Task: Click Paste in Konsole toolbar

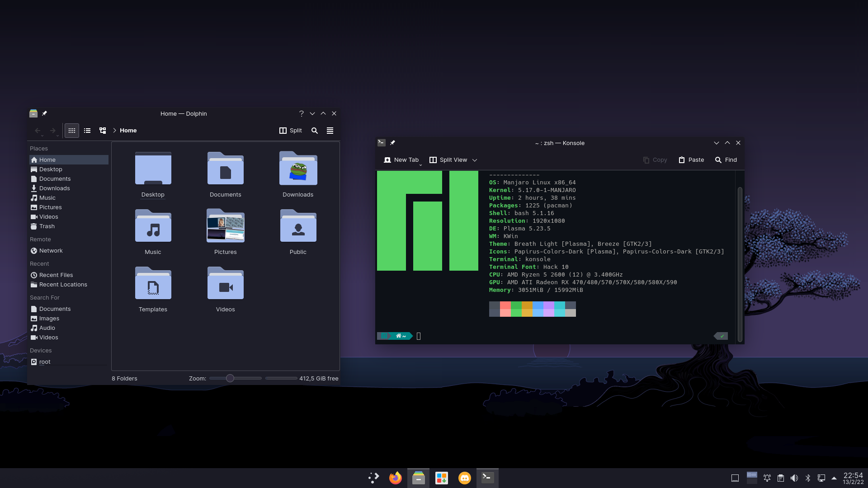Action: (691, 160)
